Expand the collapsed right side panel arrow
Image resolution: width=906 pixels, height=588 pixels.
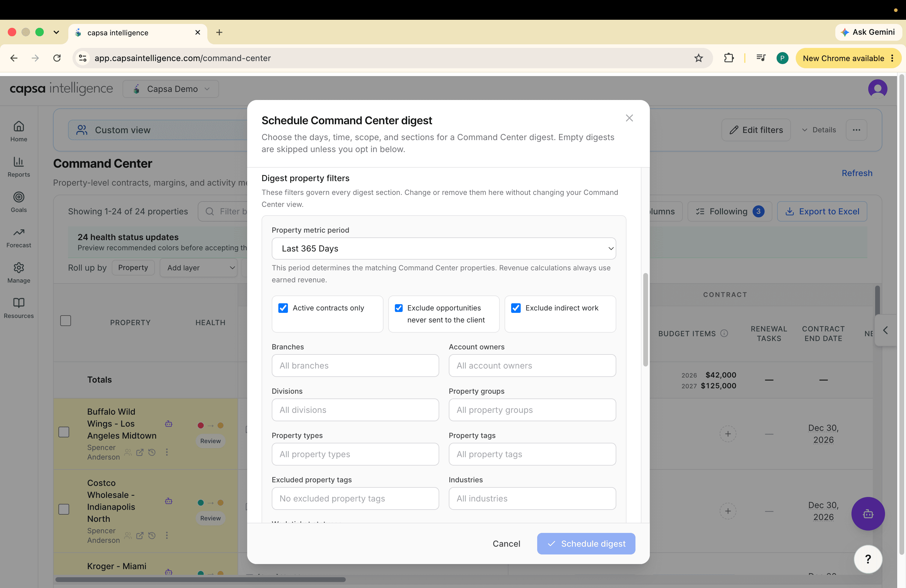click(885, 330)
